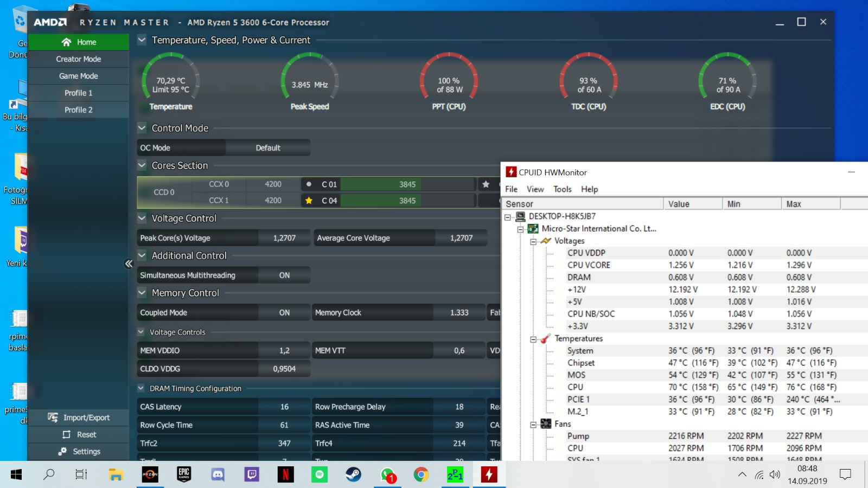Collapse the Cores Section chevron

[x=142, y=165]
